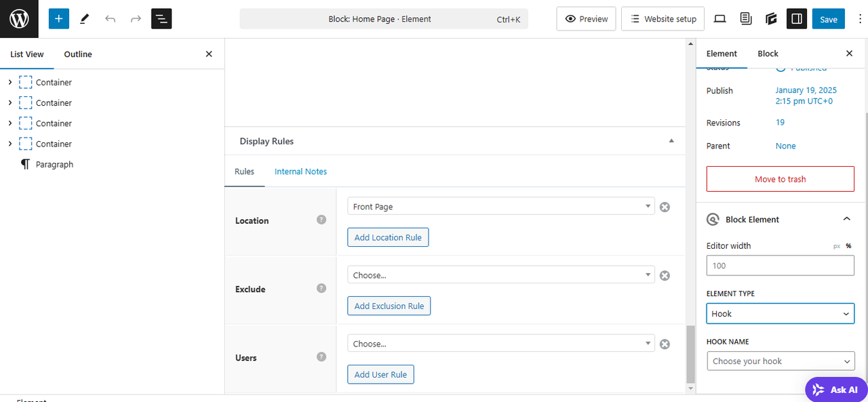Click the Editor width input field
868x402 pixels.
[x=780, y=266]
